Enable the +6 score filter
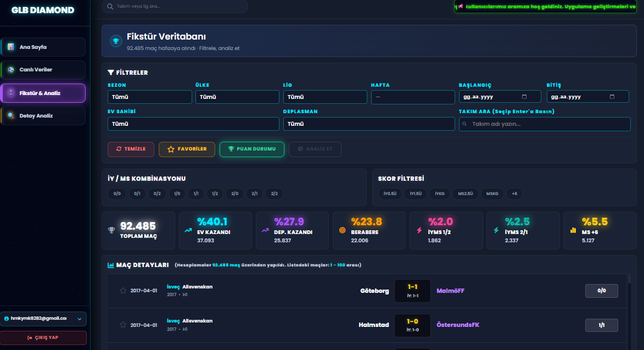This screenshot has height=350, width=644. coord(514,193)
